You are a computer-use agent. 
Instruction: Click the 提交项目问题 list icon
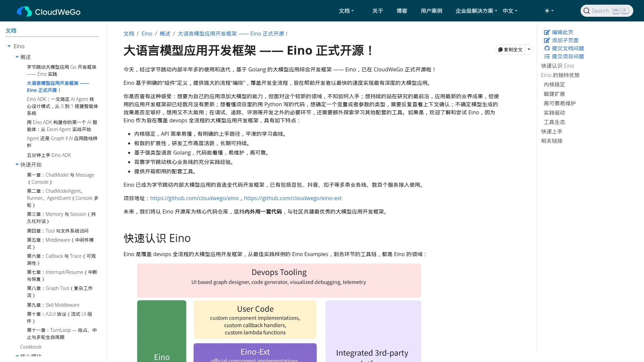click(x=547, y=56)
